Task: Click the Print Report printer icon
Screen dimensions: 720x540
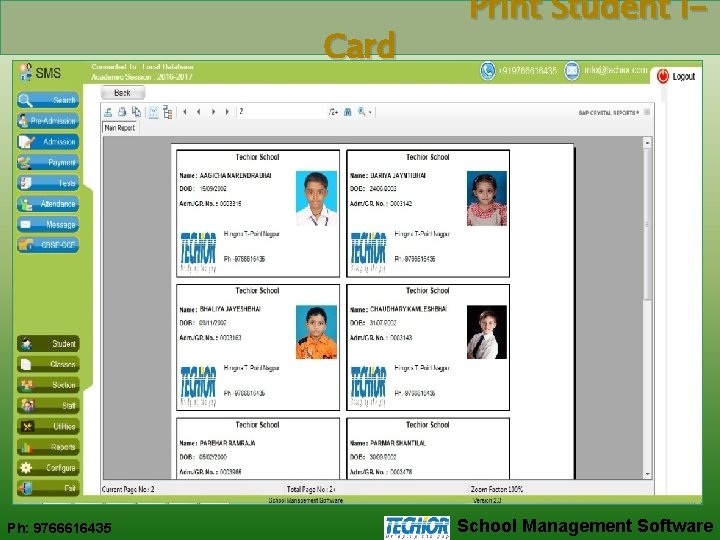Action: (x=122, y=112)
